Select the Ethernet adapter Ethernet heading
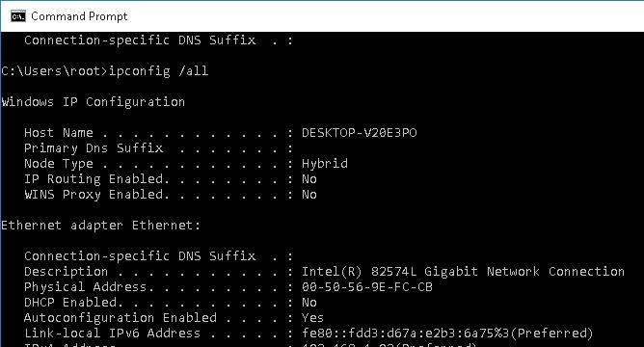Viewport: 644px width, 347px height. [100, 225]
